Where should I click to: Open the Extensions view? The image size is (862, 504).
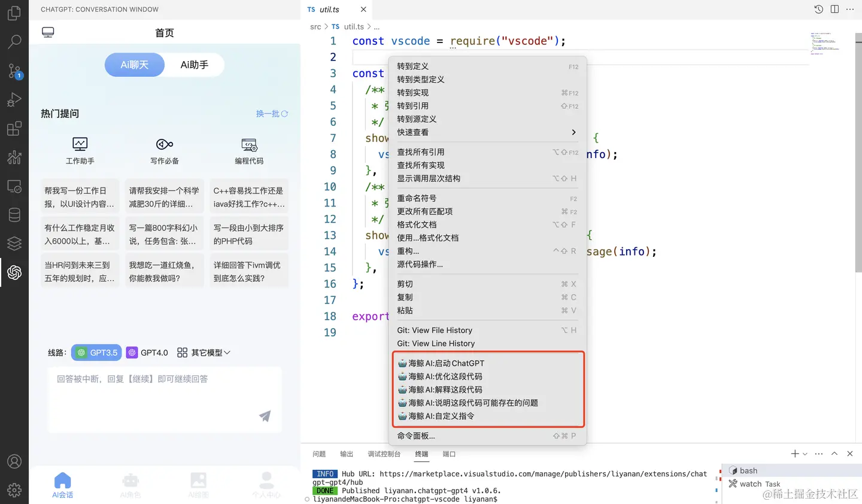point(14,128)
